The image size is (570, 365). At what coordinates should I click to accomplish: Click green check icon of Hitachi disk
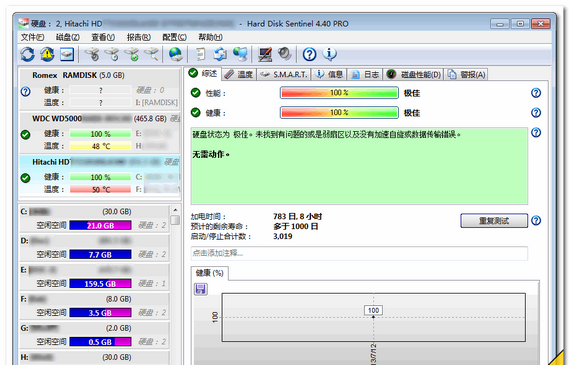coord(25,178)
